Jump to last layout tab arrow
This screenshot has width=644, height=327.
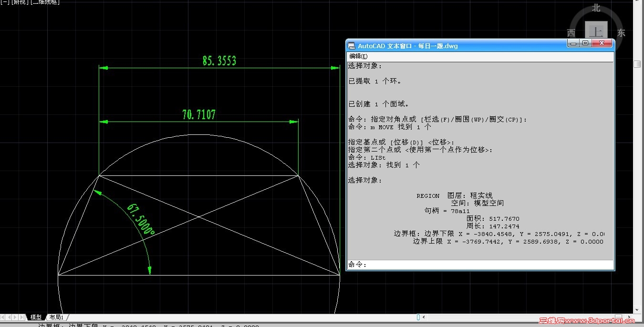click(22, 317)
